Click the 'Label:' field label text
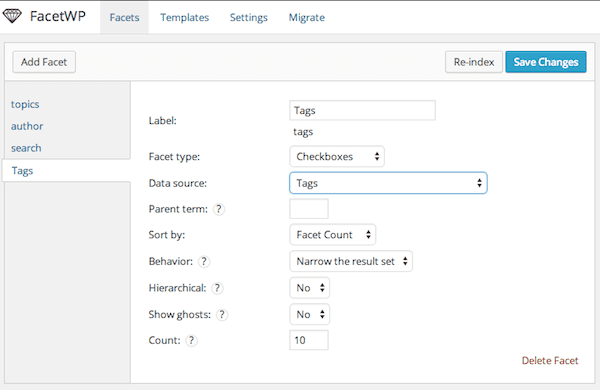The image size is (600, 390). click(163, 121)
